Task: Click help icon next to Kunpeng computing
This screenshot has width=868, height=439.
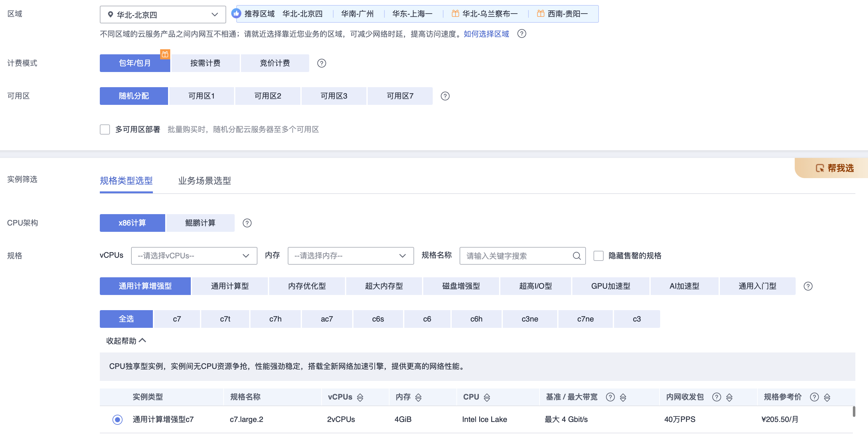Action: pos(247,223)
